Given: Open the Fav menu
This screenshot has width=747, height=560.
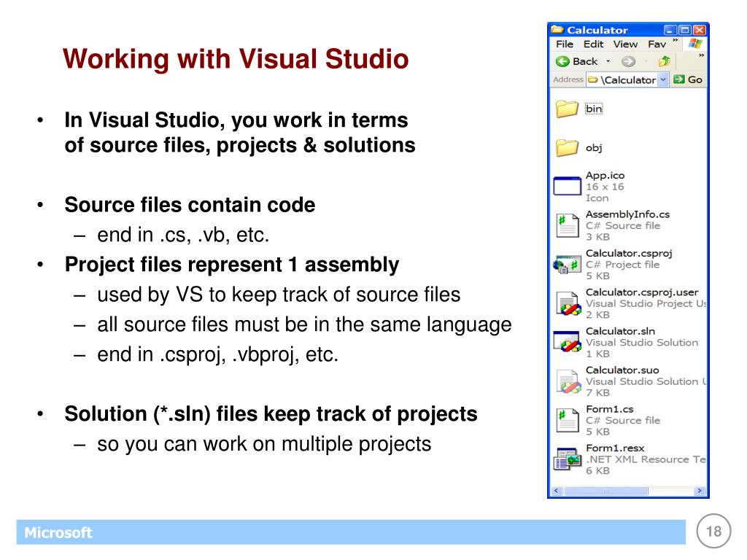Looking at the screenshot, I should [x=657, y=44].
